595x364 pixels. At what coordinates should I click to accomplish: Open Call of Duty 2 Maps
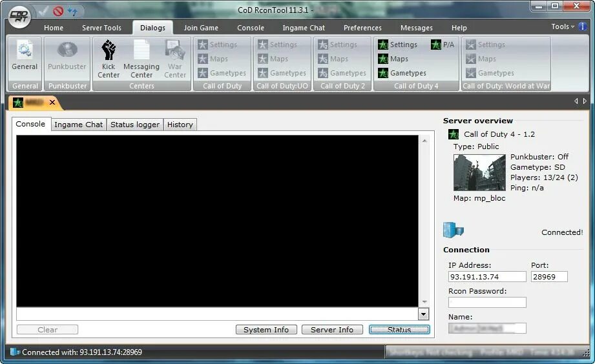[333, 59]
